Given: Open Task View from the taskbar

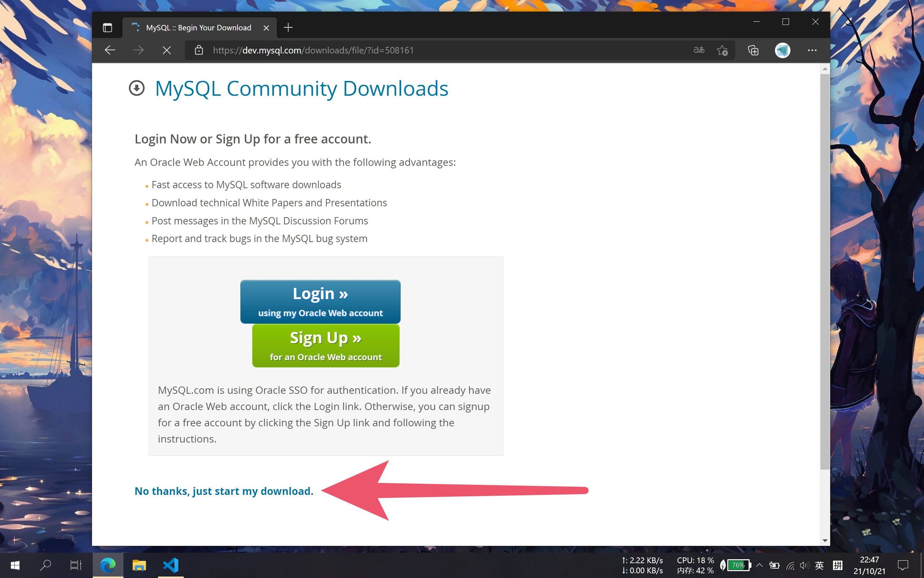Looking at the screenshot, I should pyautogui.click(x=75, y=565).
